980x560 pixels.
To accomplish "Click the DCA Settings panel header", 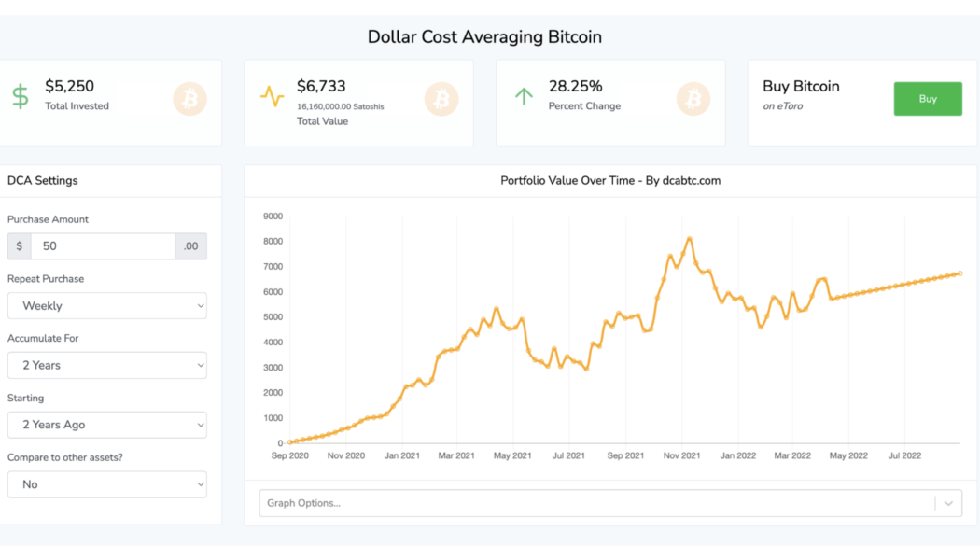I will 43,180.
